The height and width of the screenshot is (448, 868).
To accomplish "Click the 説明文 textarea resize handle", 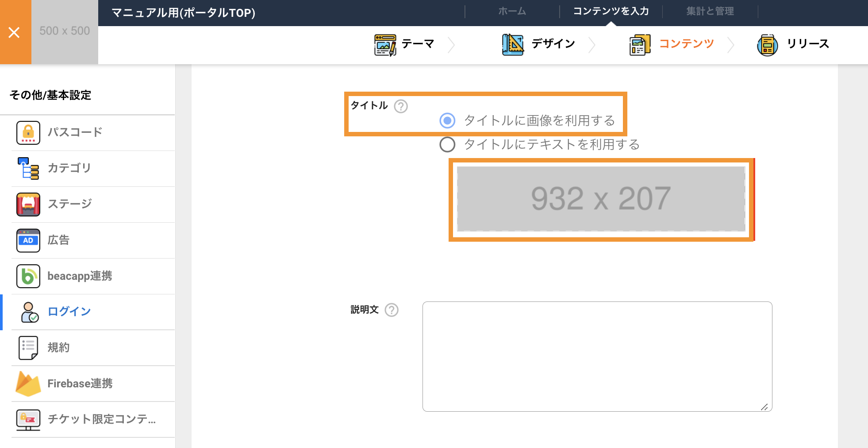I will [x=764, y=407].
